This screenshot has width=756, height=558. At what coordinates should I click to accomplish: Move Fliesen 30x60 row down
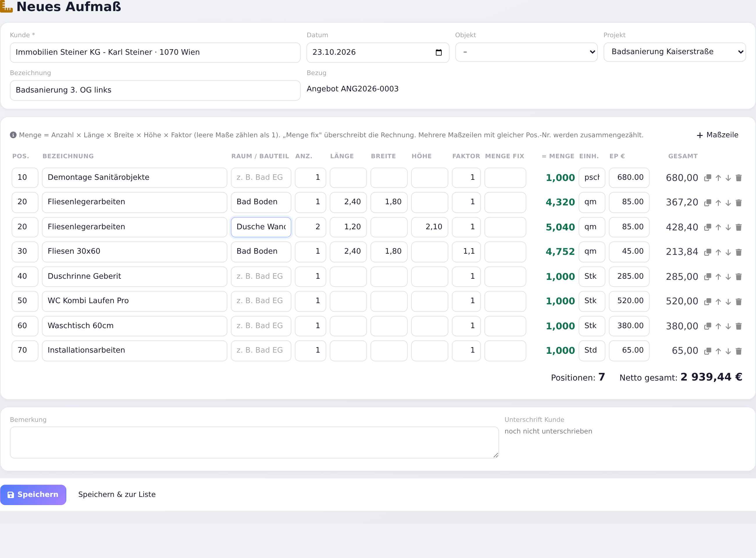pos(728,252)
